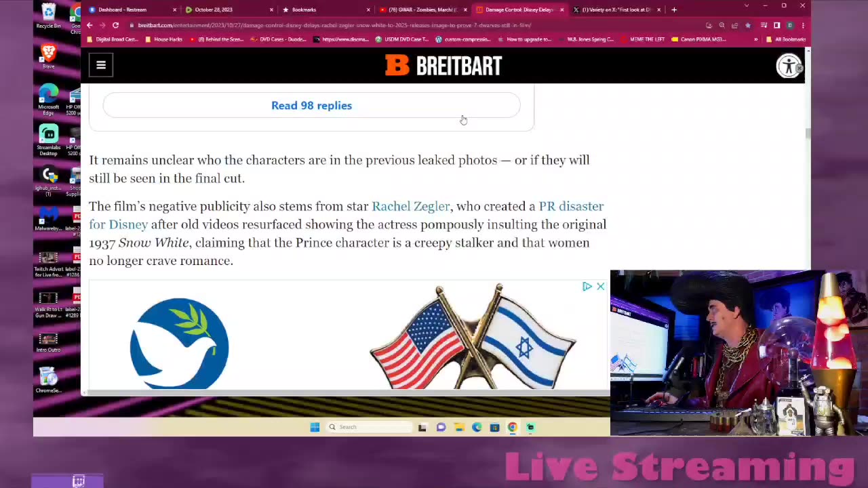This screenshot has height=488, width=868.
Task: Open the Breitbart hamburger menu
Action: click(101, 65)
